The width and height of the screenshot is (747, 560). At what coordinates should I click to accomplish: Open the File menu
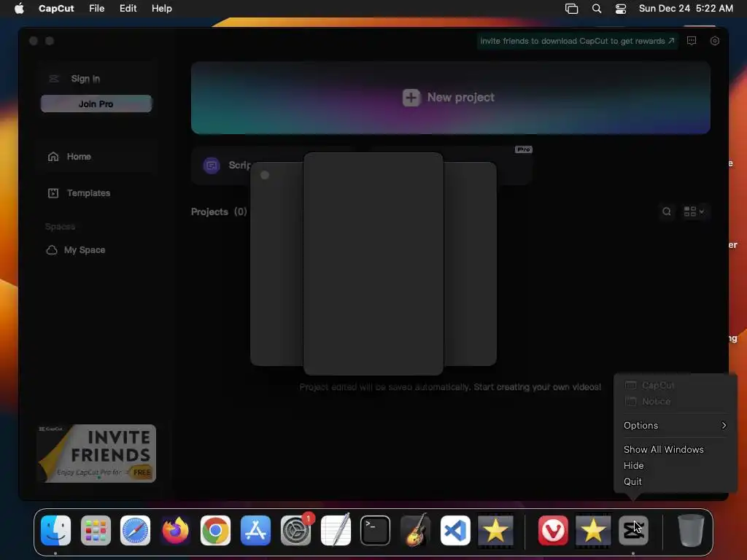tap(97, 8)
